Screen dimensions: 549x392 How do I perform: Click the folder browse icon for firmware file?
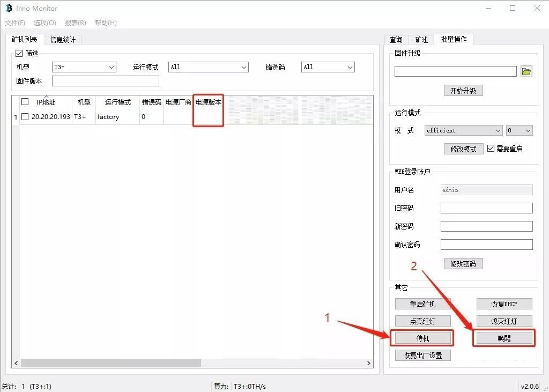(x=526, y=71)
